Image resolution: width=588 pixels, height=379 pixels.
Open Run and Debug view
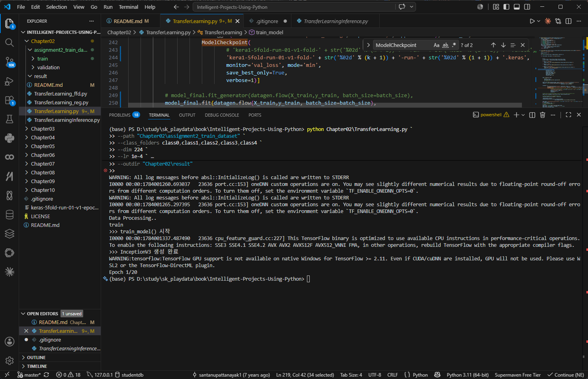[10, 81]
